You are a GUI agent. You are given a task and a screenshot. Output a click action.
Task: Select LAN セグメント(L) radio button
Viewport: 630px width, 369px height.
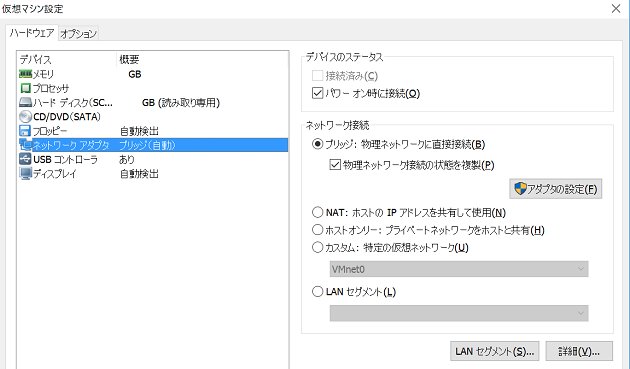[x=317, y=291]
